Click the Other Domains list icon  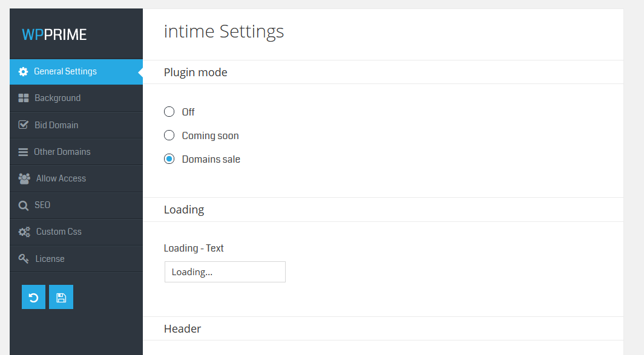click(23, 152)
